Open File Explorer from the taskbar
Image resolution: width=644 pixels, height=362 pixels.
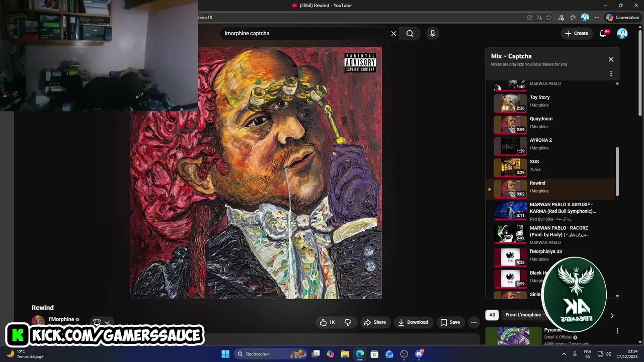coord(345,354)
